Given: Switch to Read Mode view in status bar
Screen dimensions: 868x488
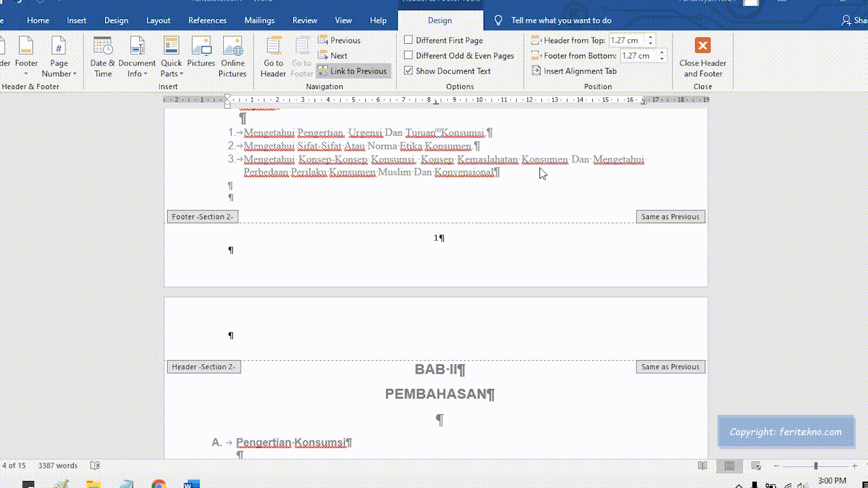Looking at the screenshot, I should coord(702,466).
